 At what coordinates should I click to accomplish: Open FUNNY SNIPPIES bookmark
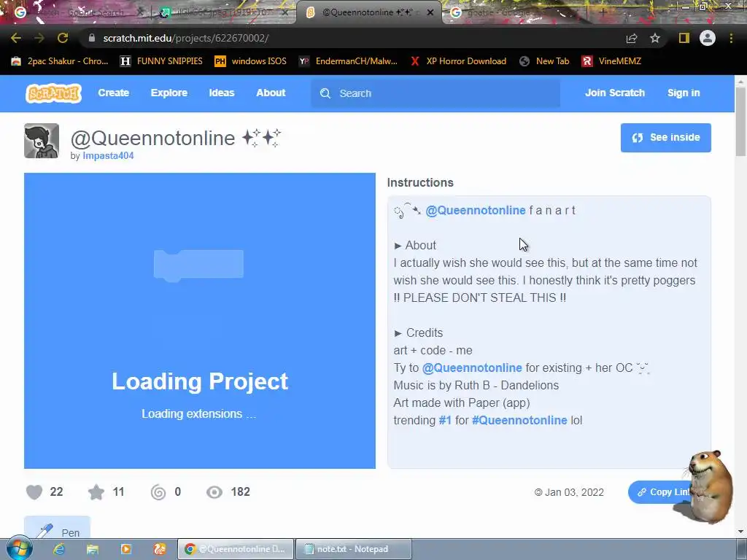pos(161,61)
